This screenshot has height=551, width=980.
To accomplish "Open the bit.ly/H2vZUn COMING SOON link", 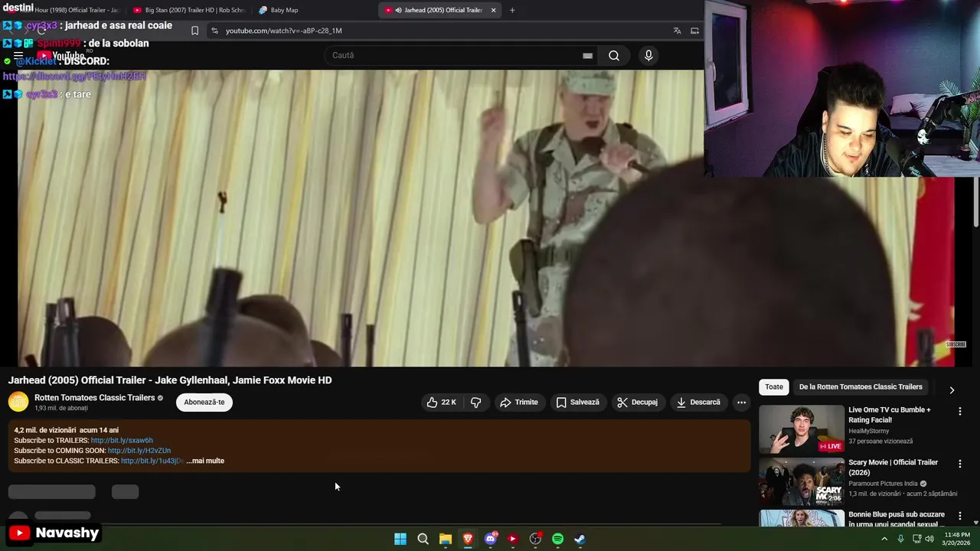I will click(x=139, y=451).
